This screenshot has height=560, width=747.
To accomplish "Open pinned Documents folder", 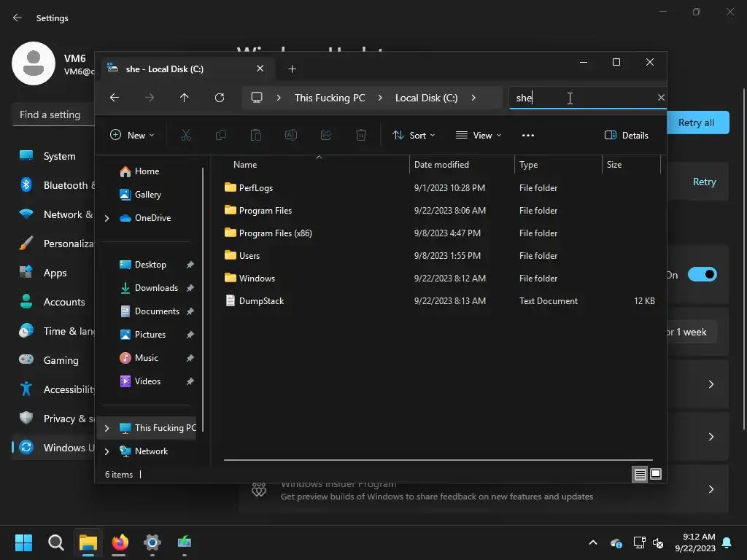I will click(157, 311).
